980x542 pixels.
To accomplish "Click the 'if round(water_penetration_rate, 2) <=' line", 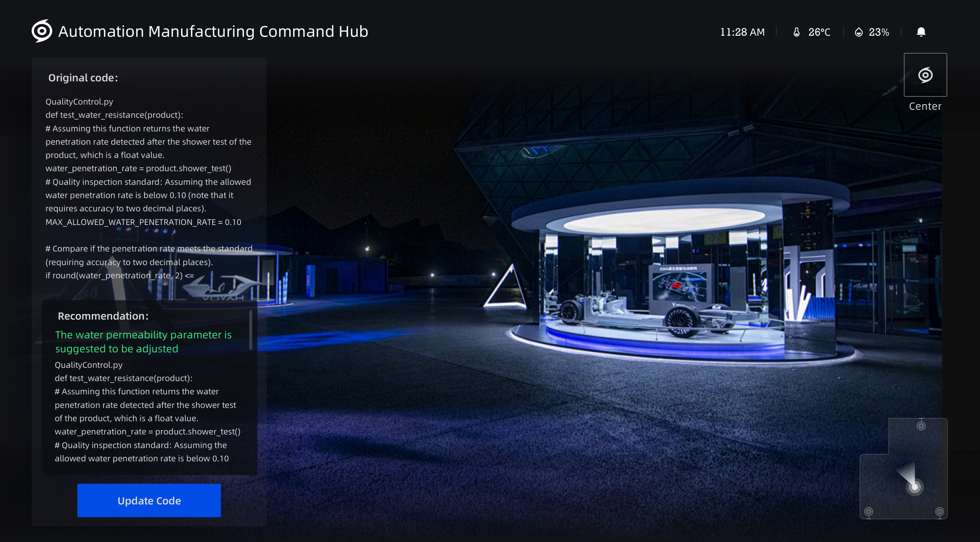I will tap(119, 275).
